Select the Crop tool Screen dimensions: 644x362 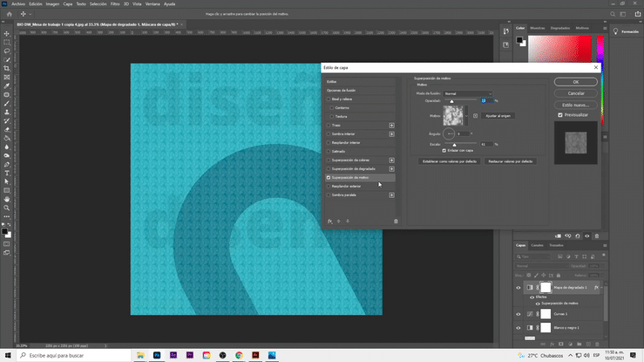coord(7,69)
